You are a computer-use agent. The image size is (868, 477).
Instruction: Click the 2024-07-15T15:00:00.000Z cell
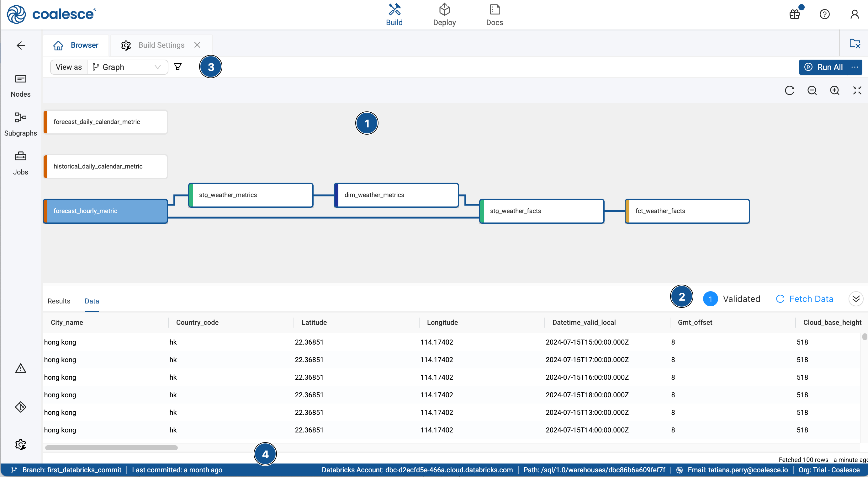587,342
